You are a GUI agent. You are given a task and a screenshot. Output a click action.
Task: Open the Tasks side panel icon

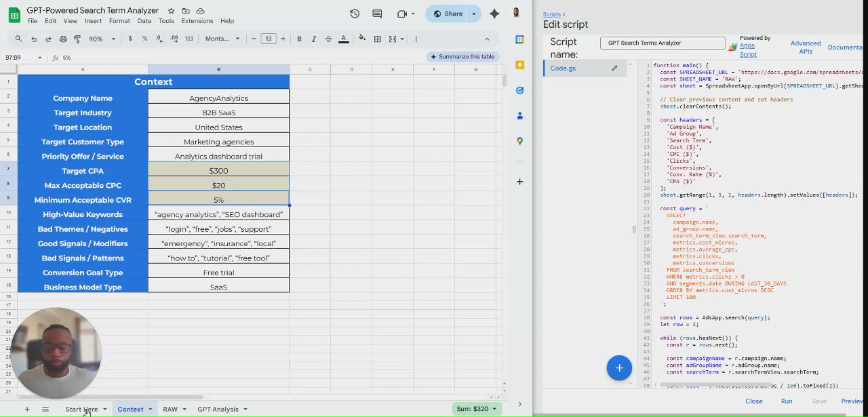520,90
